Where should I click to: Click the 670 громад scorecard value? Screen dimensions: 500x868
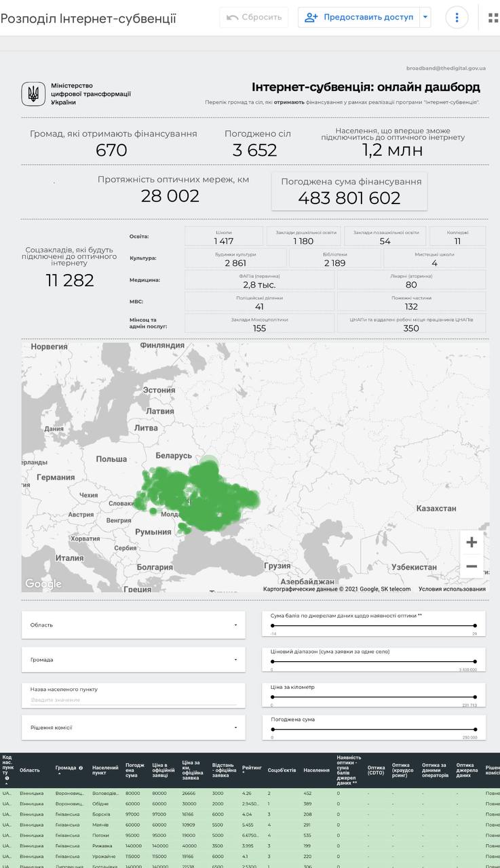(111, 150)
